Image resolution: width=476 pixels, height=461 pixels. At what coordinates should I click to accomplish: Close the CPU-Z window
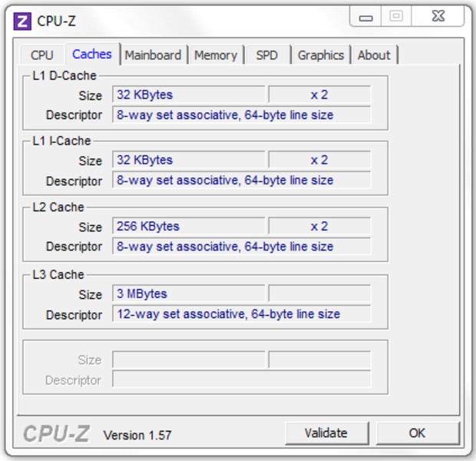pyautogui.click(x=438, y=16)
